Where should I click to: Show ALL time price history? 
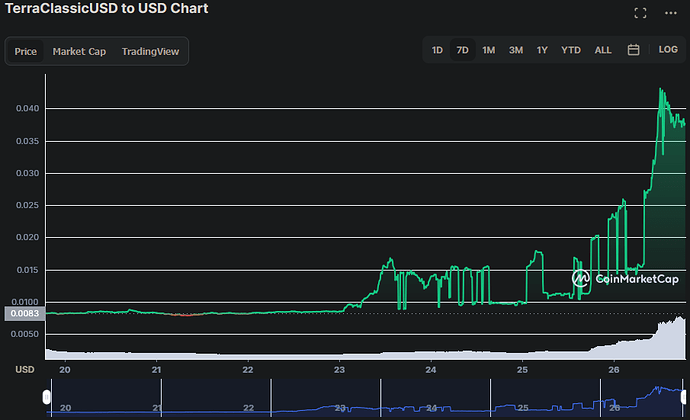[x=603, y=50]
